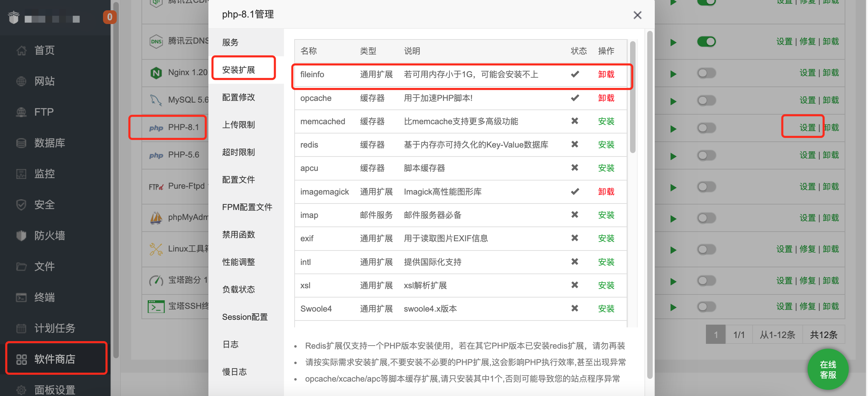
Task: Open the 负载状态 tab
Action: point(239,289)
